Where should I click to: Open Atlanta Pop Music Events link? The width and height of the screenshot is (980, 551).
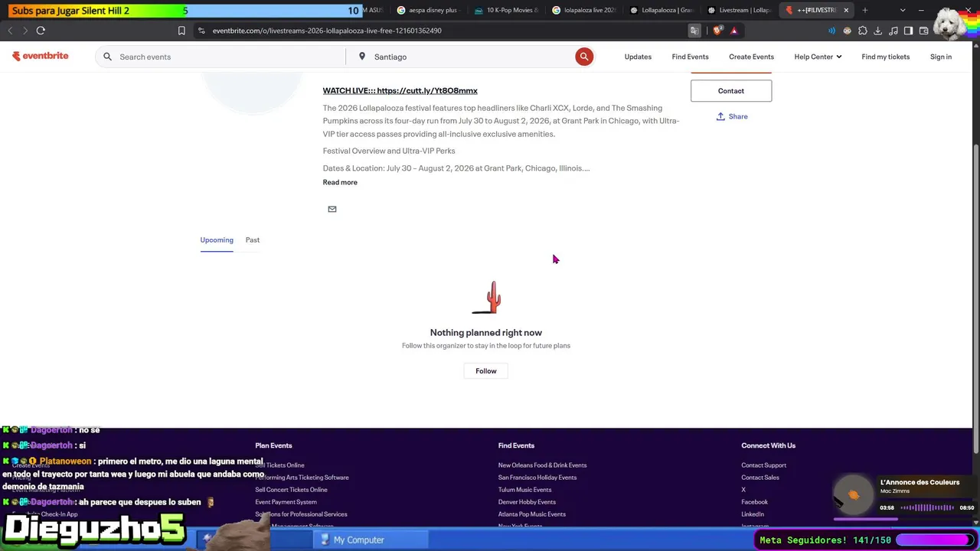[532, 514]
